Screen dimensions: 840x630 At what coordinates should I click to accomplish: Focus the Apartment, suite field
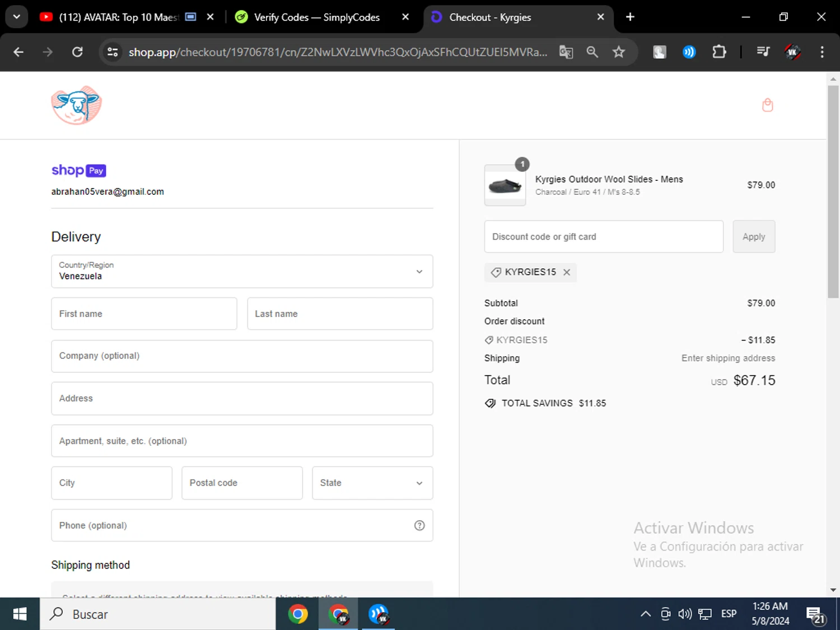[242, 441]
